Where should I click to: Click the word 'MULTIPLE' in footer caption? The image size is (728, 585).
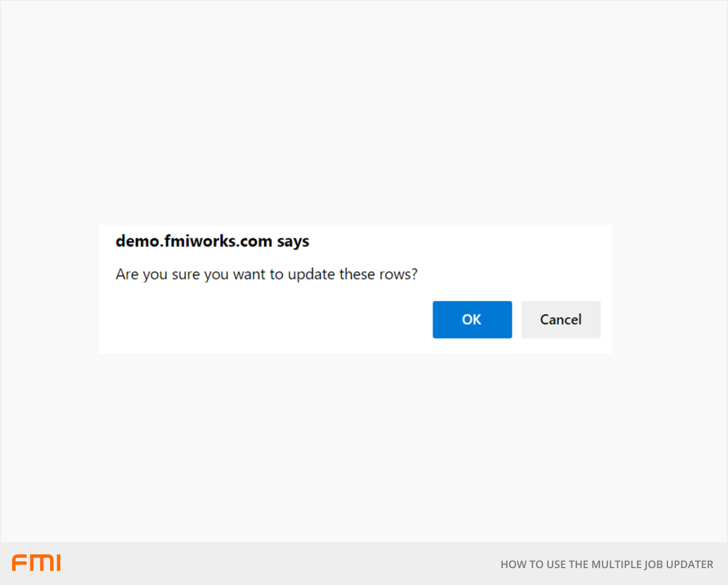pos(616,564)
